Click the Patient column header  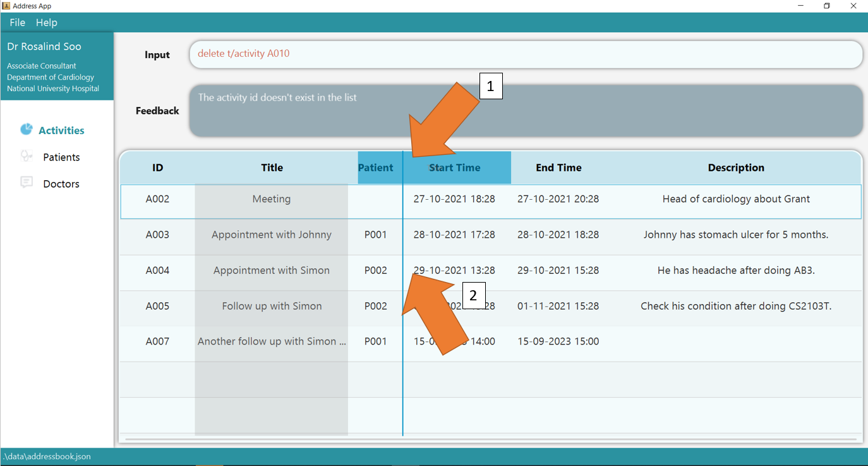tap(375, 168)
